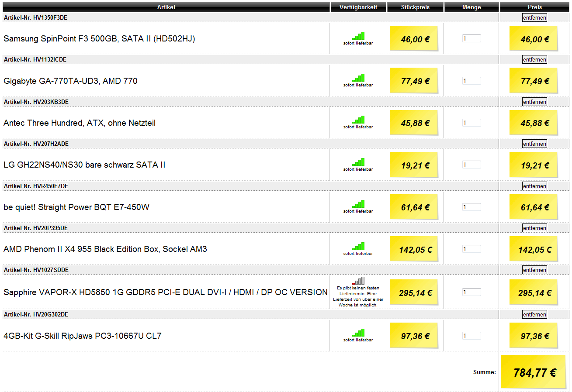Viewport: 572px width, 392px height.
Task: Remove article HV1350F3DE with entfernen button
Action: coord(534,18)
